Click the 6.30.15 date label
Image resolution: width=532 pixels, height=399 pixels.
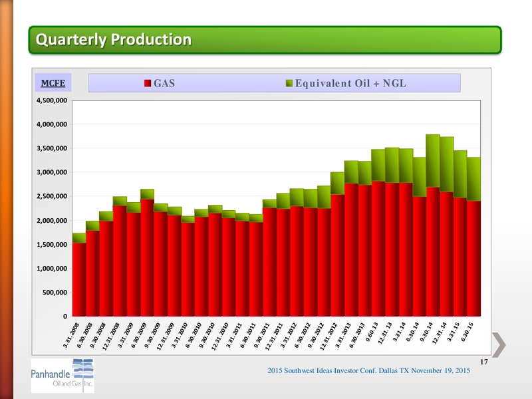coord(467,332)
